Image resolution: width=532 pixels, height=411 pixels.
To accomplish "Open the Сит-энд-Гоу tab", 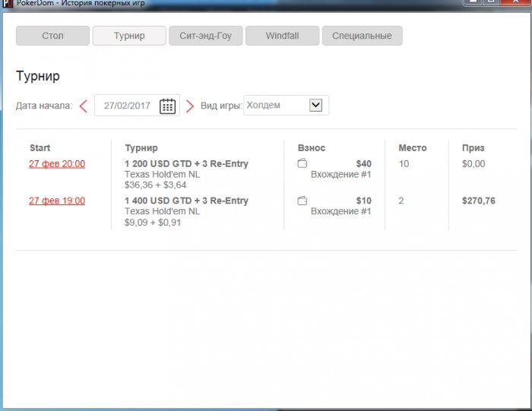I will coord(206,36).
